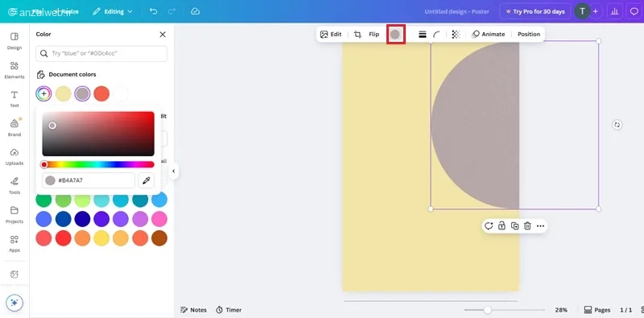Click the rainbow hue slider
The width and height of the screenshot is (644, 318).
[98, 164]
